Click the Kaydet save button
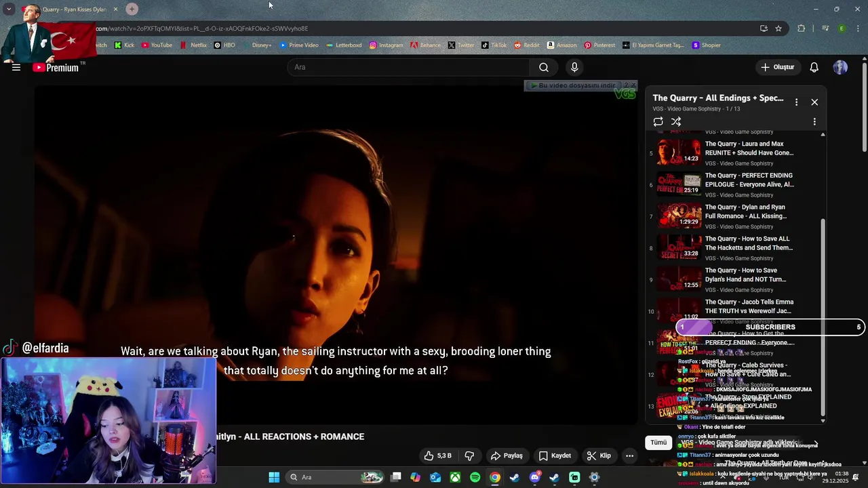Screen dimensions: 868x488 pyautogui.click(x=555, y=455)
